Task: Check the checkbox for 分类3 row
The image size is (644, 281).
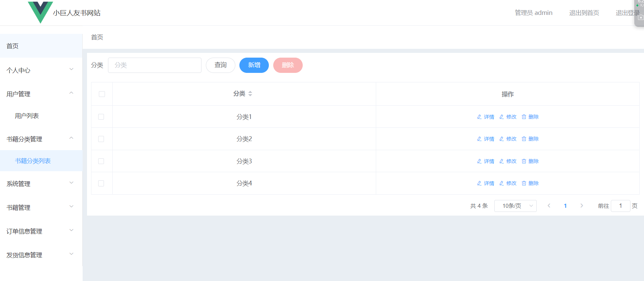Action: (101, 161)
